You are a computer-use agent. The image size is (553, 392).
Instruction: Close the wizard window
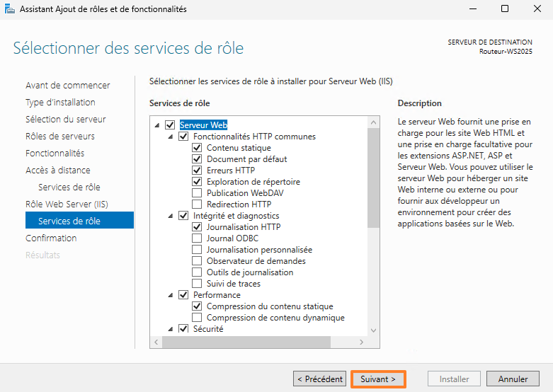click(x=537, y=8)
